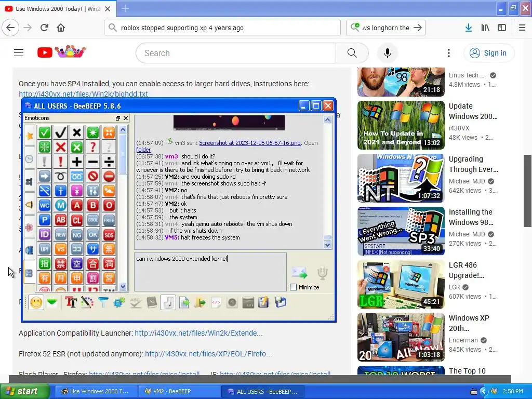Open the Application Compatibility Launcher link
532x399 pixels.
[x=198, y=333]
